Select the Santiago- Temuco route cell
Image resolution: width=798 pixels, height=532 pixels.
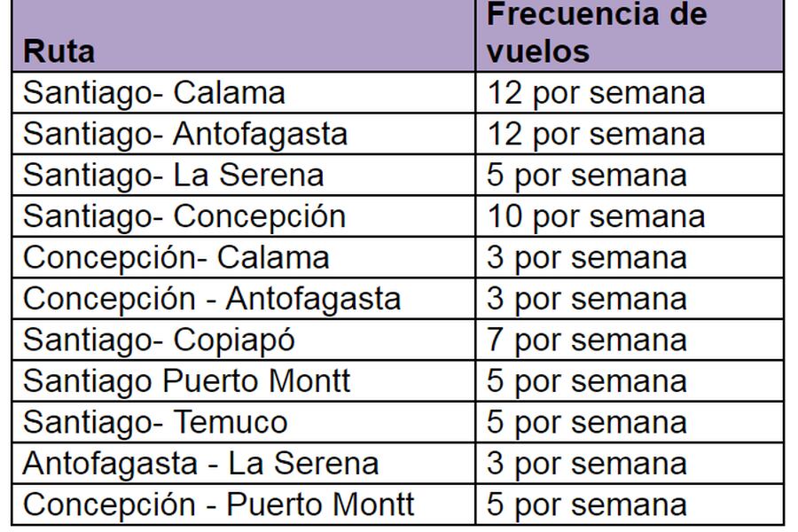coord(243,423)
